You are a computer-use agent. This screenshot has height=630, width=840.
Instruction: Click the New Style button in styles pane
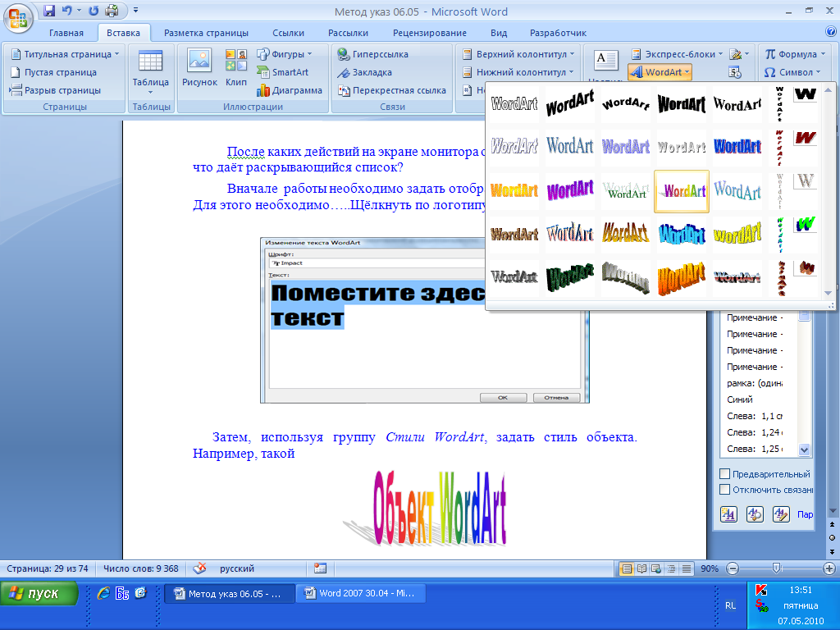(x=728, y=514)
